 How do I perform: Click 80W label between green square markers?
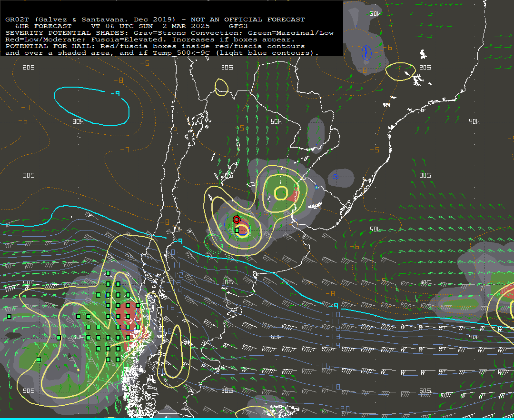(x=78, y=337)
